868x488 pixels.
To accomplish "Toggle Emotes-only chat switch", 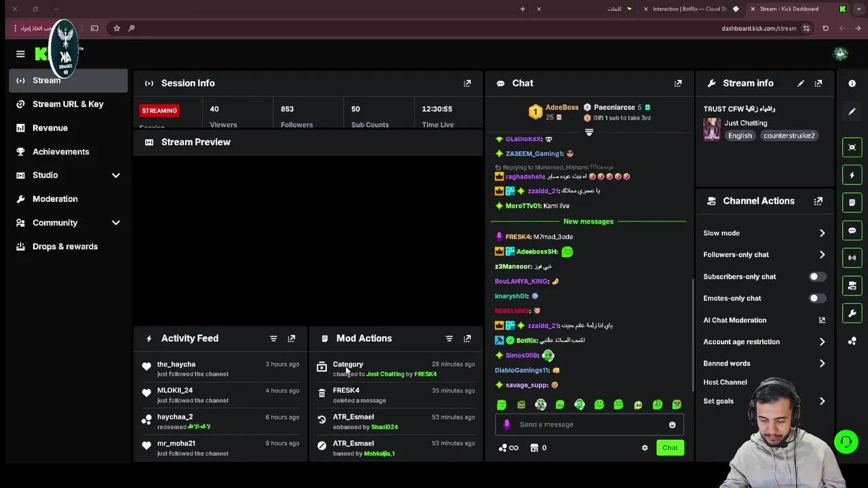I will point(817,298).
